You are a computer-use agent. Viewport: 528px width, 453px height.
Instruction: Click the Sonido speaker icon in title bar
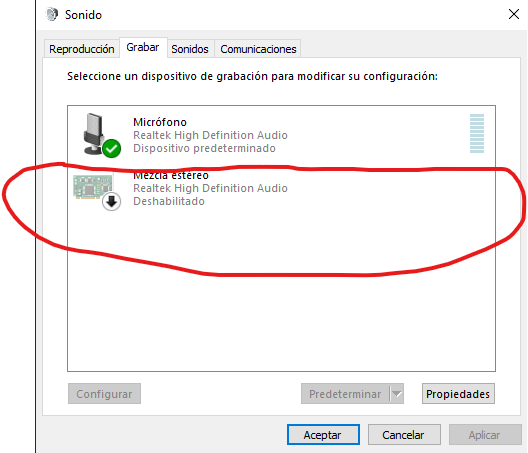coord(52,14)
